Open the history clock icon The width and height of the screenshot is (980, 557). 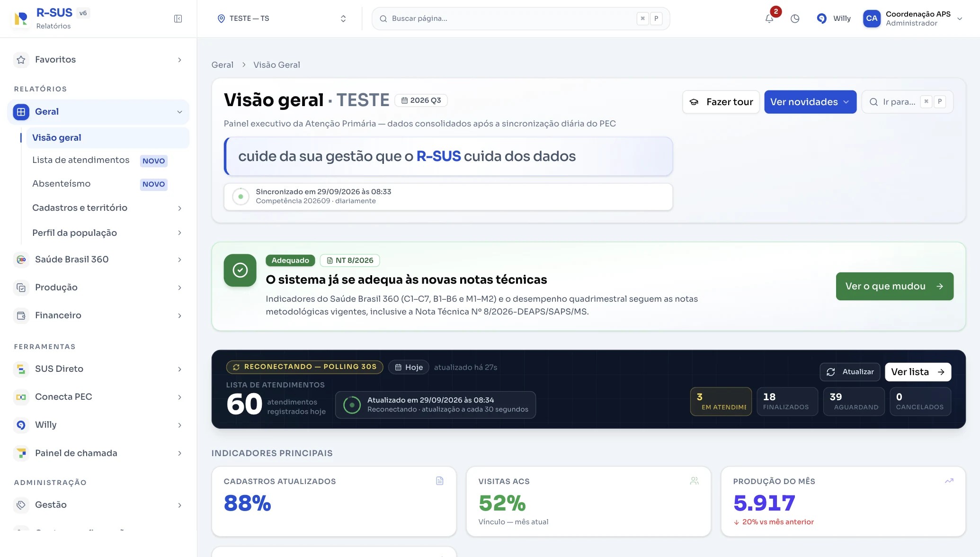(x=795, y=18)
